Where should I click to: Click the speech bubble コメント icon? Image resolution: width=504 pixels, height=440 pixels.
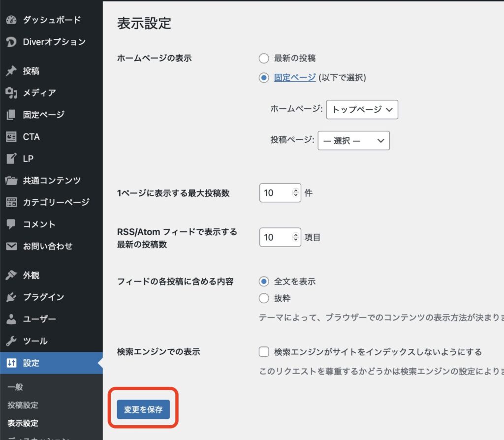(x=11, y=224)
